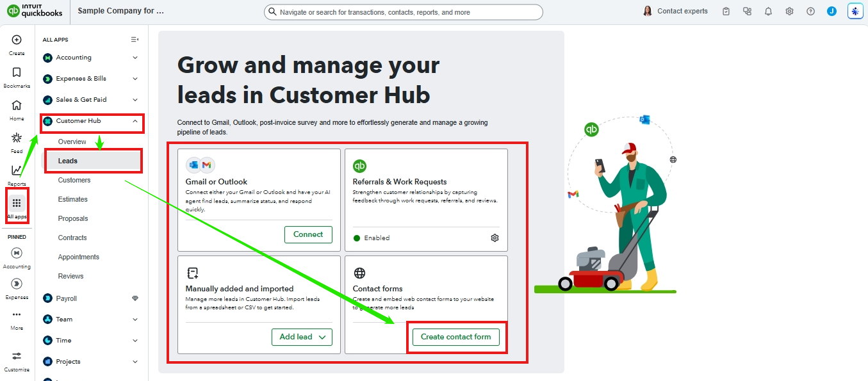Open Customers in Customer Hub
This screenshot has width=868, height=381.
click(x=74, y=180)
